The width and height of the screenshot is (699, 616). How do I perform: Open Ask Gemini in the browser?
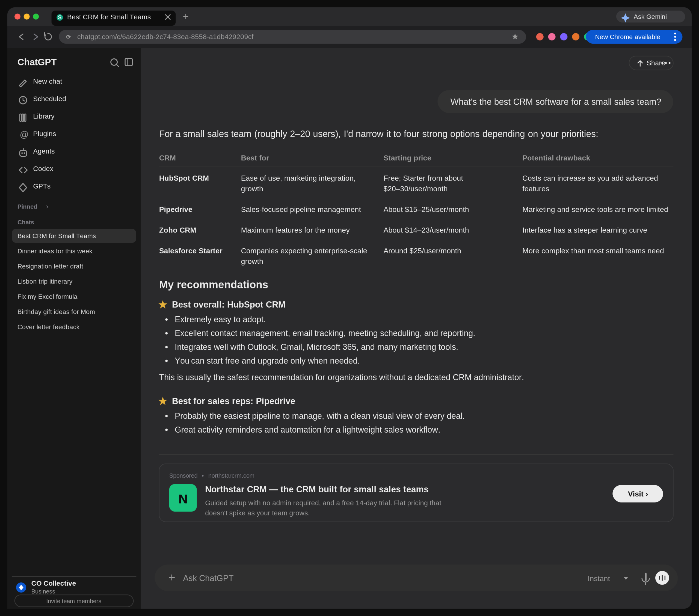coord(650,17)
